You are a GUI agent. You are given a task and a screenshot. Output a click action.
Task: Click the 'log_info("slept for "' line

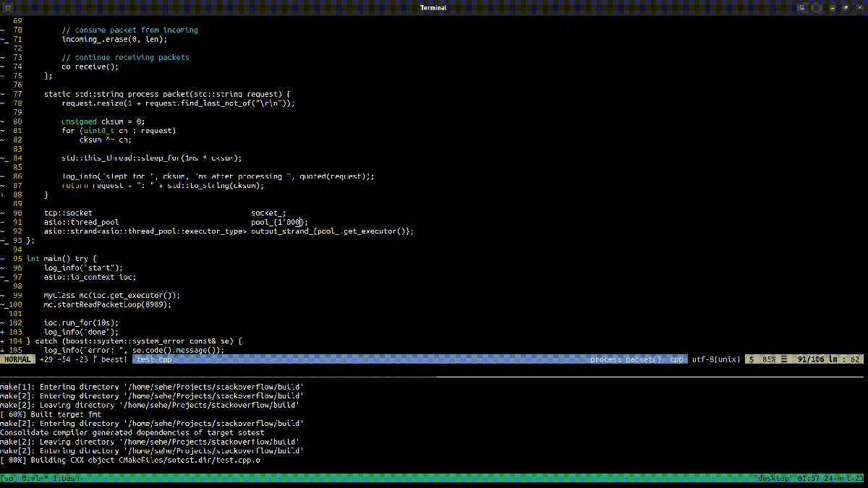[218, 176]
